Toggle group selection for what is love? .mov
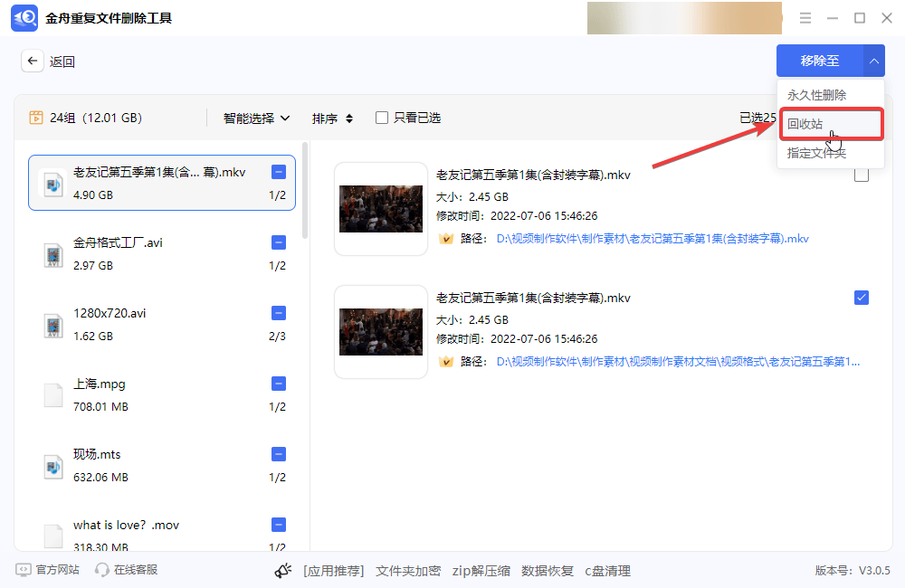This screenshot has width=905, height=588. [278, 525]
